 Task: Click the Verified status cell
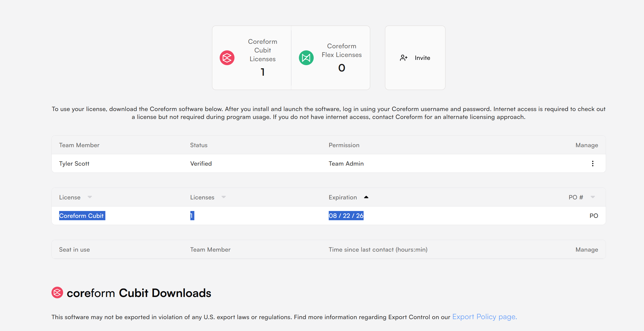click(201, 164)
